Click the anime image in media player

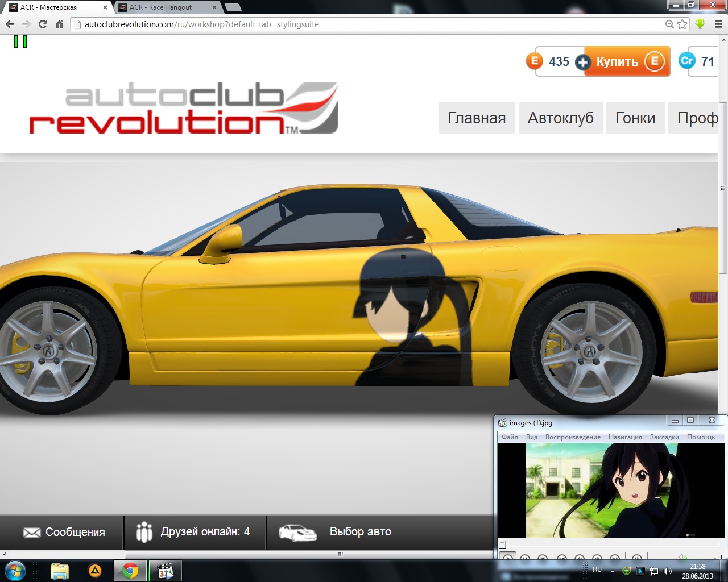[x=611, y=490]
